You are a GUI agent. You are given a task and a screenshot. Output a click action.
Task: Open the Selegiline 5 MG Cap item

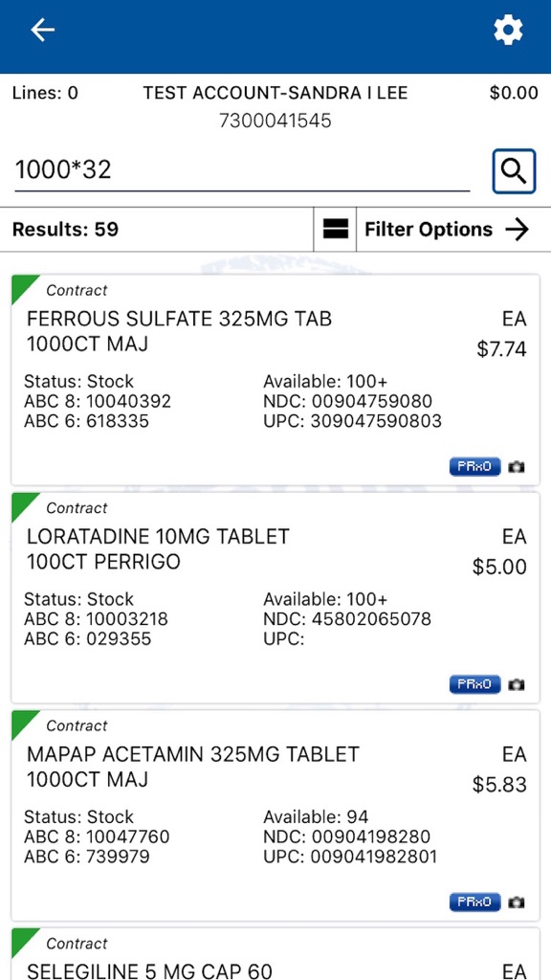point(275,954)
